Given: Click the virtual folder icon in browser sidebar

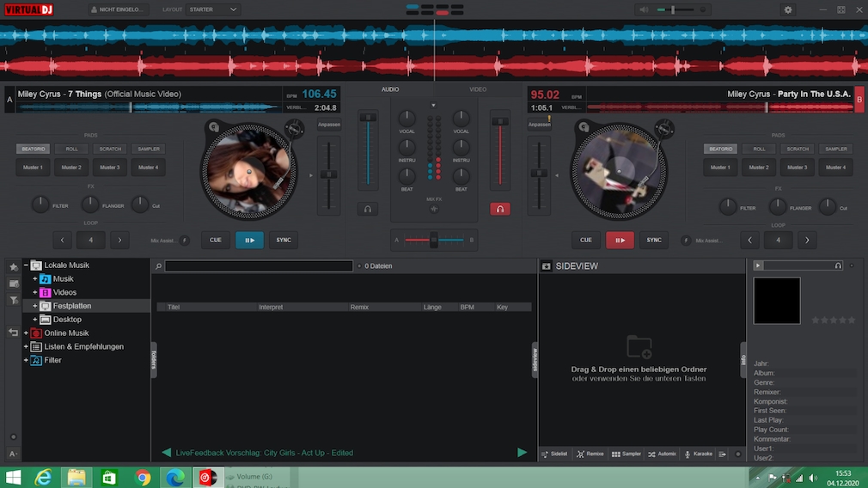Looking at the screenshot, I should coord(14,284).
